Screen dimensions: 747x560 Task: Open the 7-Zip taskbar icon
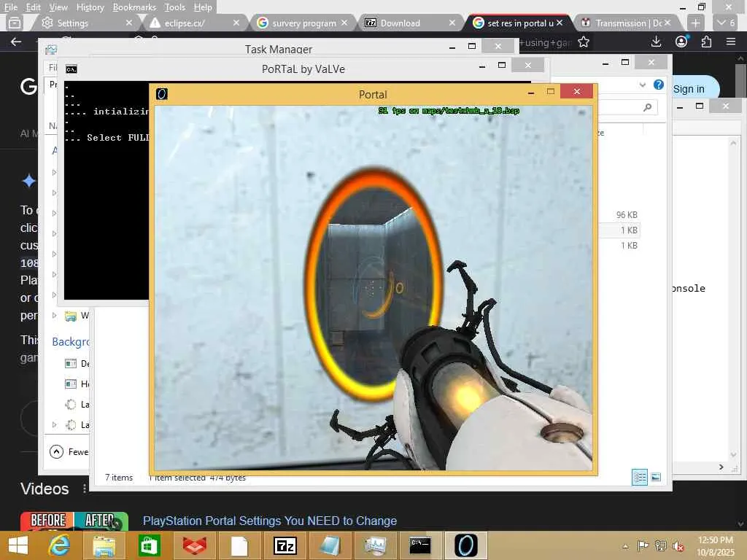(x=285, y=545)
